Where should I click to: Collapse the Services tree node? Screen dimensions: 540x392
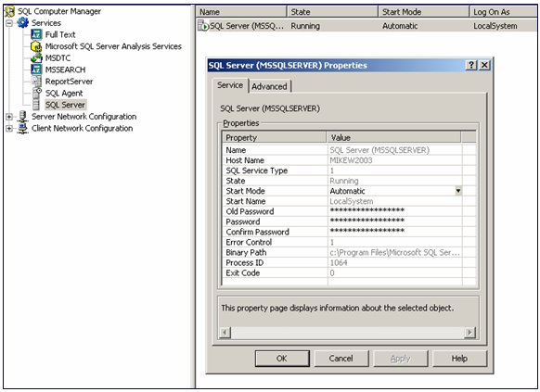click(x=9, y=23)
